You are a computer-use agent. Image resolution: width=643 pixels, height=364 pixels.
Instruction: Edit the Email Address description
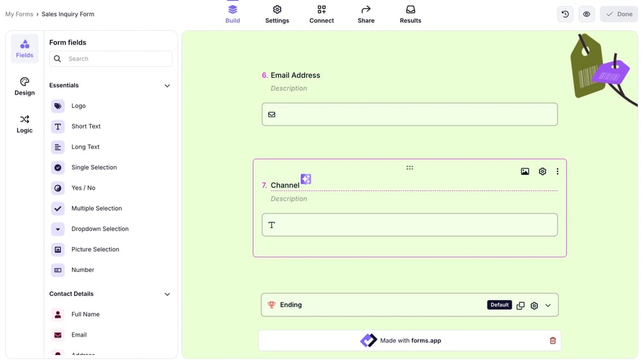(289, 88)
